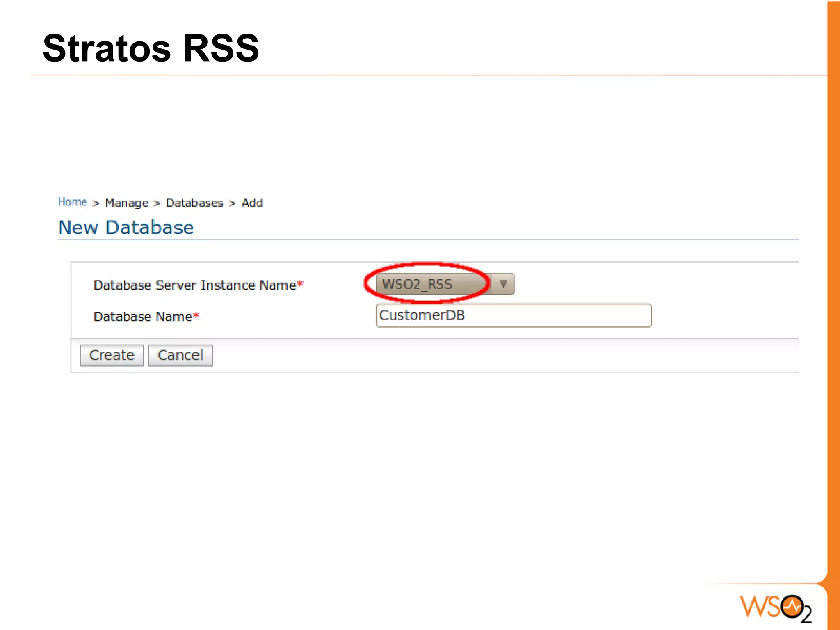Select the New Database heading
Viewport: 840px width, 630px height.
click(x=126, y=227)
